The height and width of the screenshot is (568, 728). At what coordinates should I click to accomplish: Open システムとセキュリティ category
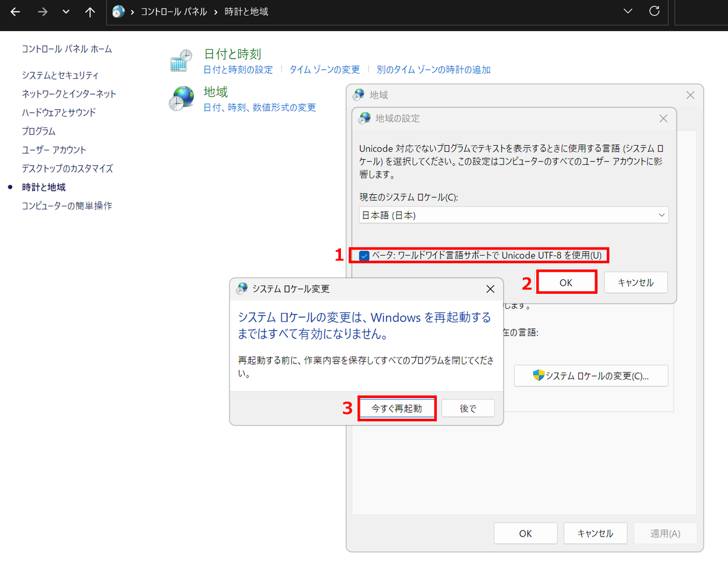click(x=60, y=75)
